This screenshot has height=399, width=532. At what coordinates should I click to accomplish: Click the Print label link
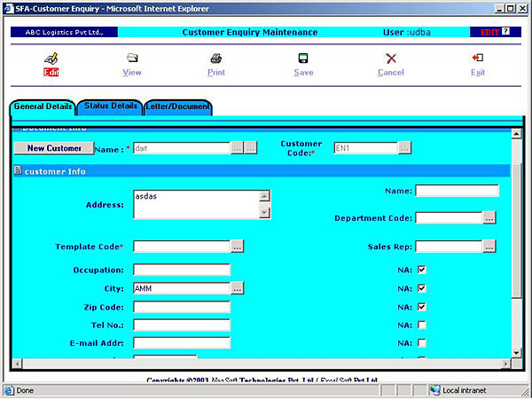(216, 73)
